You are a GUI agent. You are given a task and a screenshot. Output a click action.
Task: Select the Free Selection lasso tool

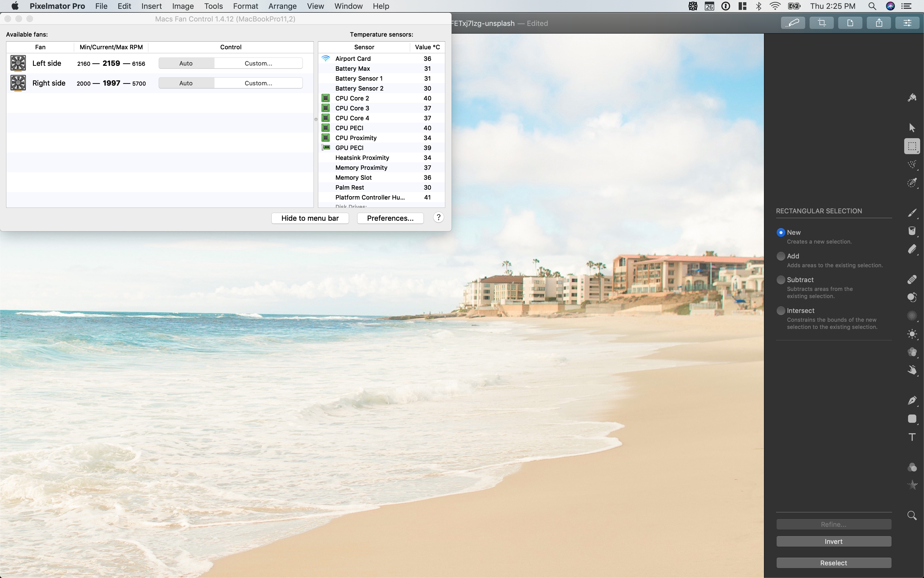click(912, 164)
